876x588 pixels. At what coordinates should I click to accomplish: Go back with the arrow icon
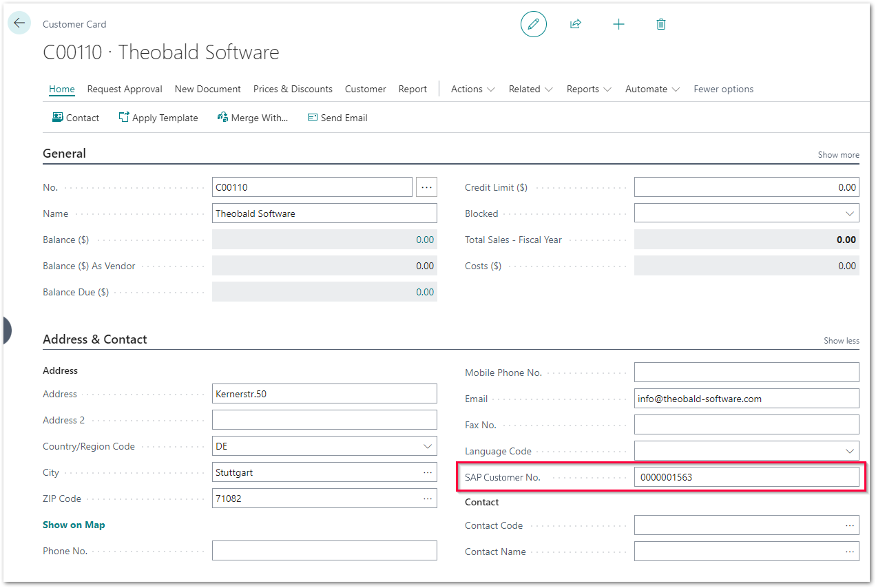click(x=19, y=23)
